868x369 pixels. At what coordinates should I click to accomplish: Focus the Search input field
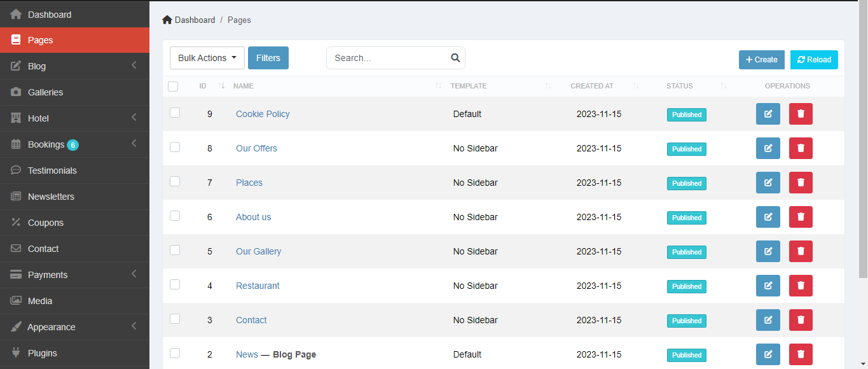[x=388, y=58]
